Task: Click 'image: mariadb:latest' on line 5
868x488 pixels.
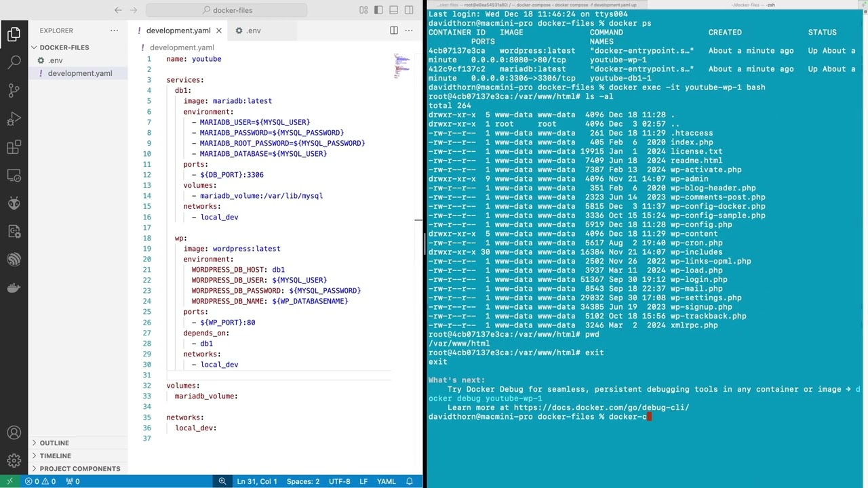Action: (227, 101)
